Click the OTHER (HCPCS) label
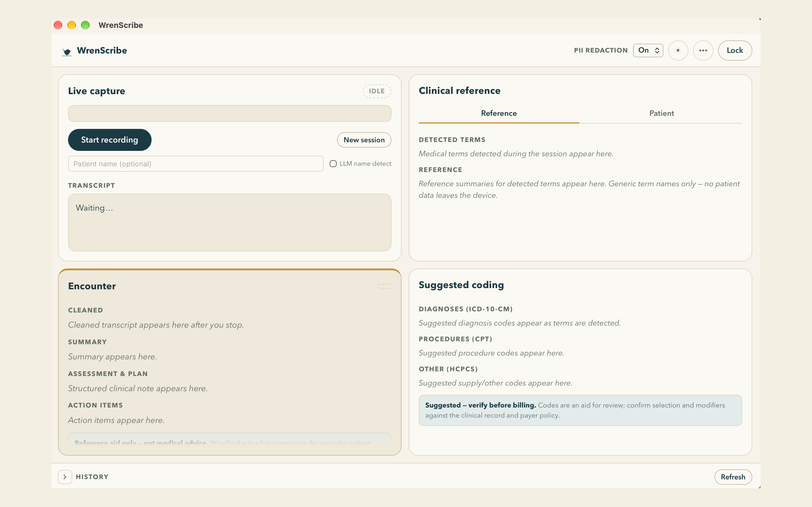 coord(448,369)
